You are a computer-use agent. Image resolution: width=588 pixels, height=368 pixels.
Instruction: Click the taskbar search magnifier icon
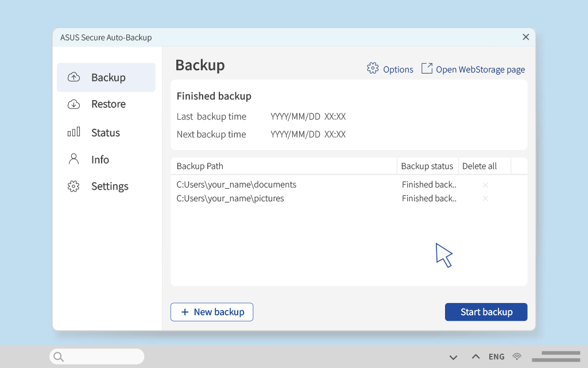pos(59,356)
